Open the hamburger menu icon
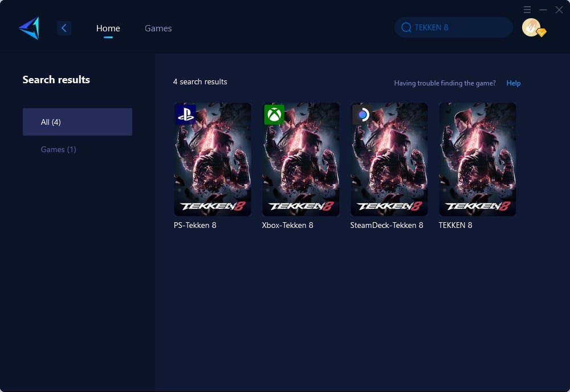 coord(527,10)
